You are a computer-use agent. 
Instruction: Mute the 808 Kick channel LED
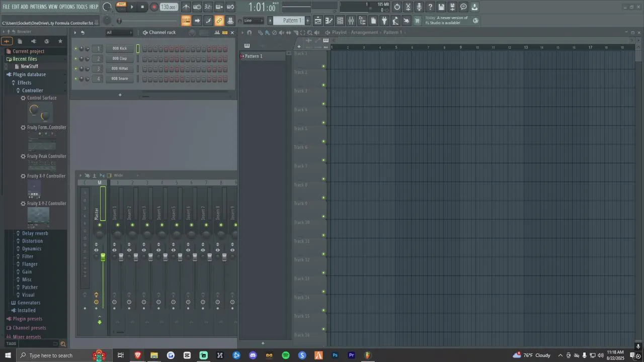tap(76, 49)
